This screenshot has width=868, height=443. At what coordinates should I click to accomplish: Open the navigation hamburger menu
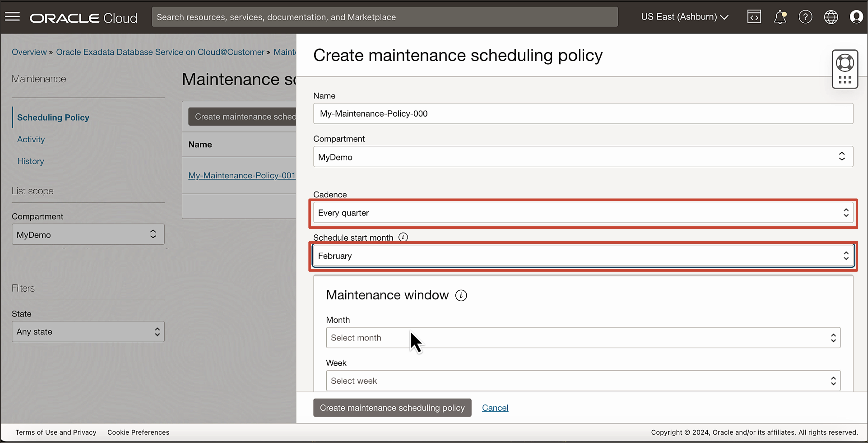(13, 16)
